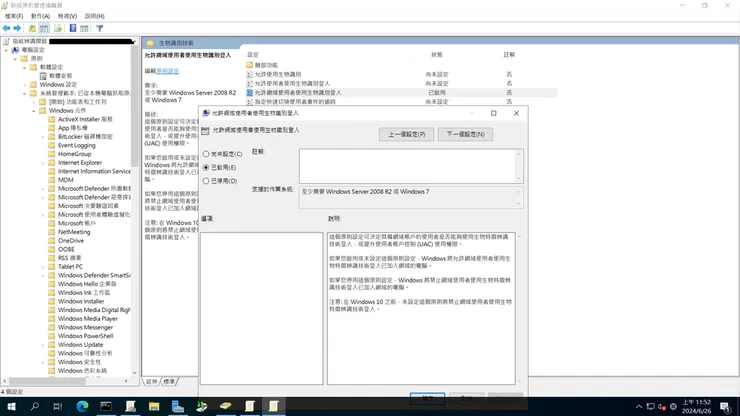Click the OneDrive folder icon in tree
This screenshot has width=740, height=416.
[x=52, y=241]
